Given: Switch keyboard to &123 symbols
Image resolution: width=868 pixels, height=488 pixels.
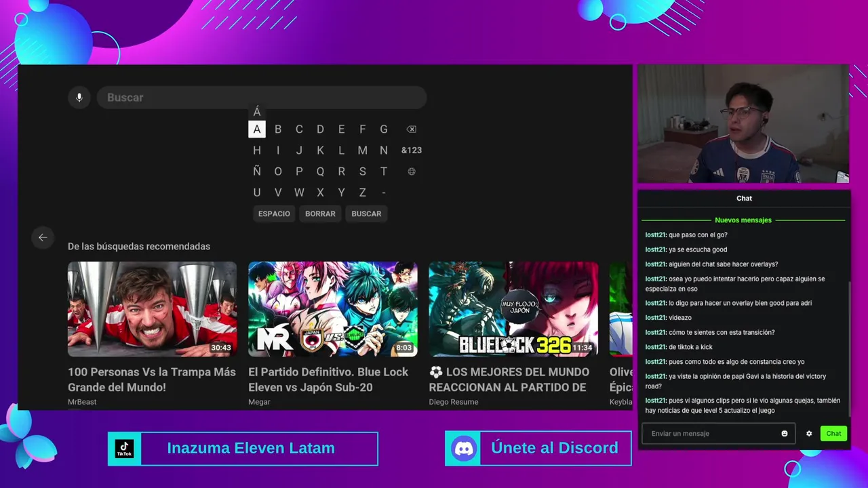Looking at the screenshot, I should 412,150.
